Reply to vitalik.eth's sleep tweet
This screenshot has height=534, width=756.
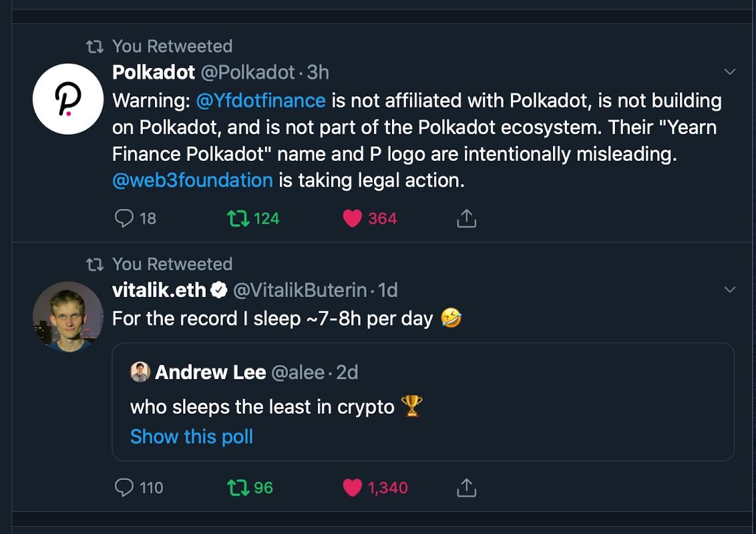click(125, 488)
